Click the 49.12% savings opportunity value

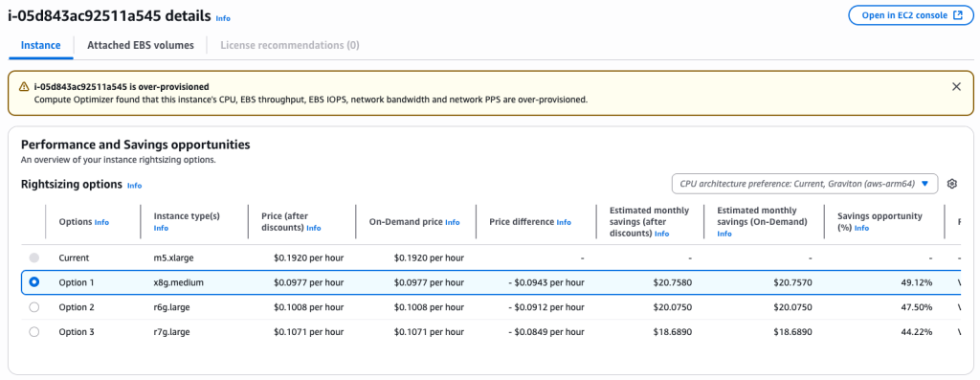917,282
